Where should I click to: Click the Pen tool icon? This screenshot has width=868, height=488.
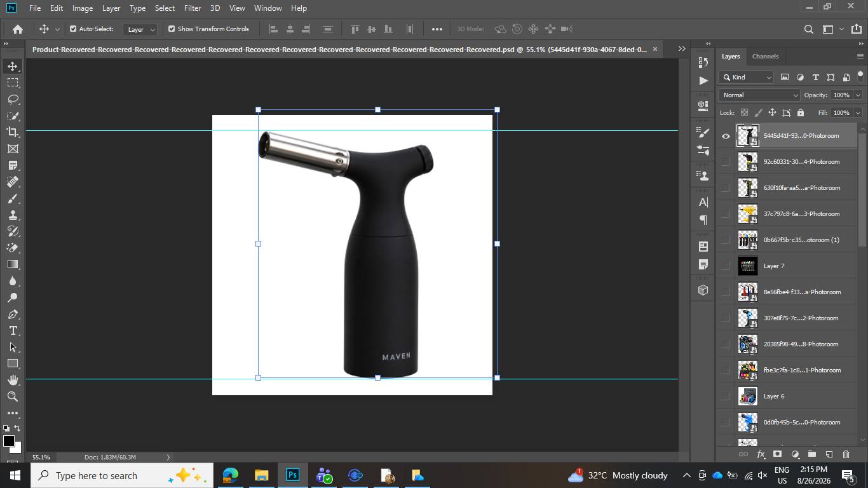13,314
